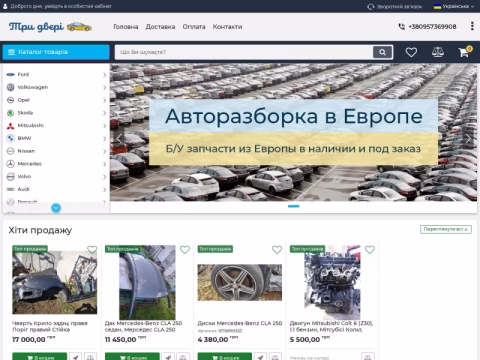The height and width of the screenshot is (360, 480).
Task: Open the alloy wheel product photo
Action: point(240,283)
